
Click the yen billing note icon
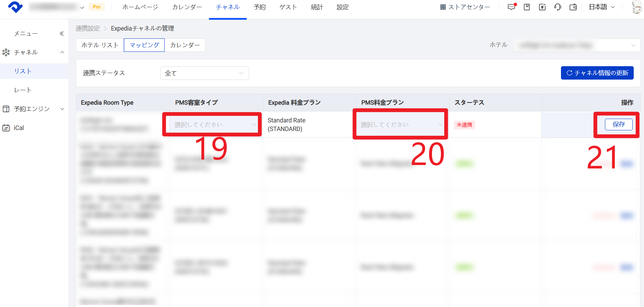coord(542,7)
